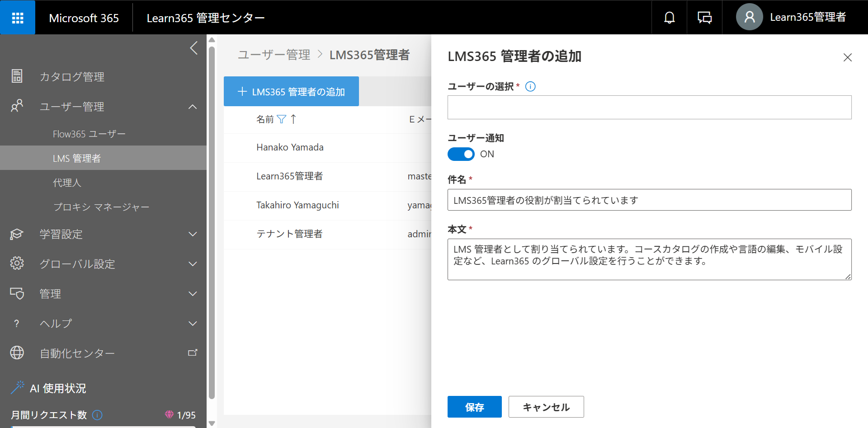Show info for ユーザーの選択 field
The height and width of the screenshot is (428, 868).
pos(530,86)
